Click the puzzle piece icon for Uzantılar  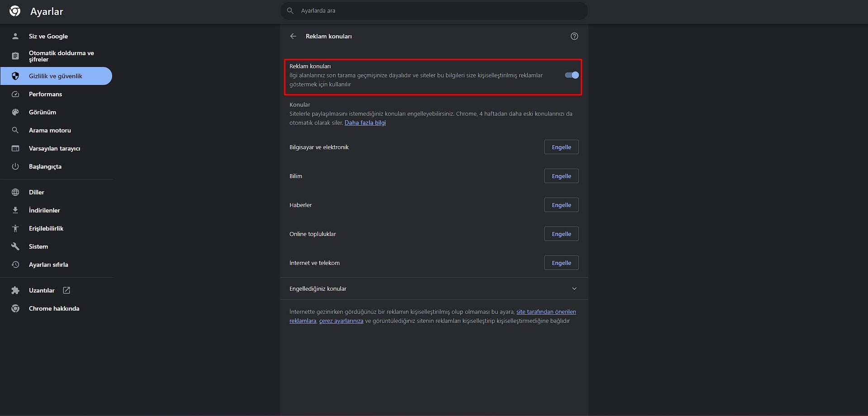click(x=15, y=290)
